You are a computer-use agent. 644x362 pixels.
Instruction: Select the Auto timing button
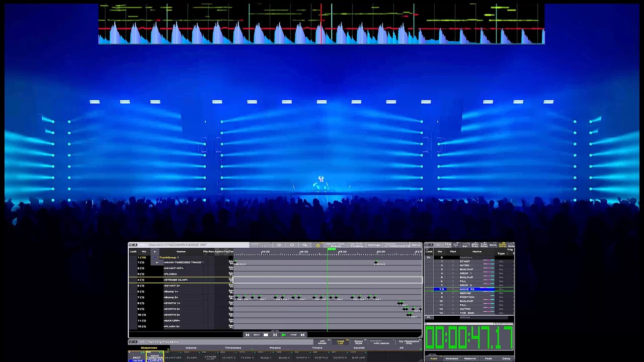pos(434,358)
